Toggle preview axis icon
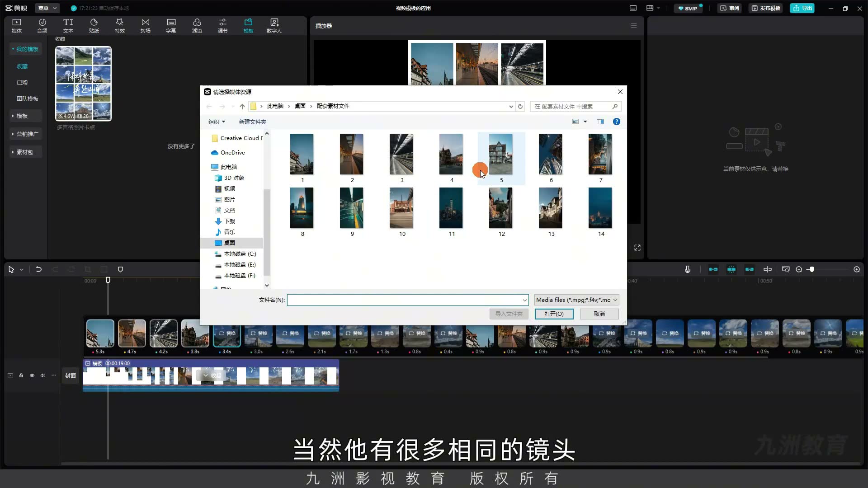Image resolution: width=868 pixels, height=488 pixels. pyautogui.click(x=768, y=270)
